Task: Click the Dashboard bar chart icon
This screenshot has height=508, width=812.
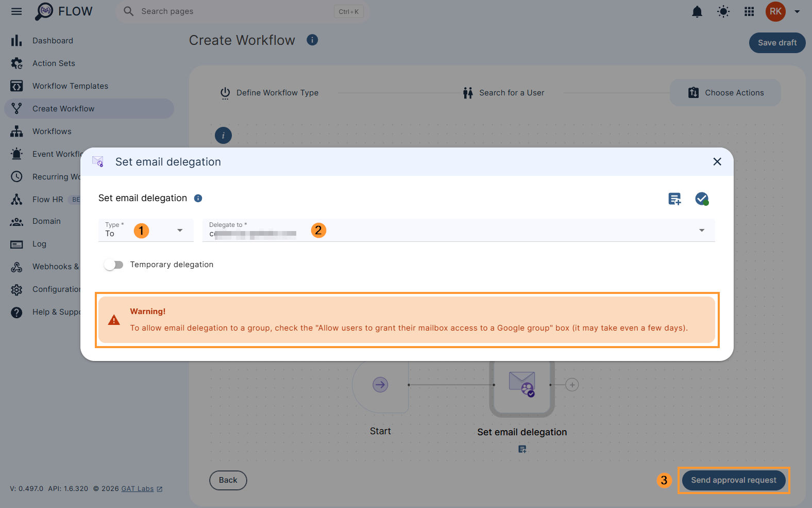Action: click(x=16, y=41)
